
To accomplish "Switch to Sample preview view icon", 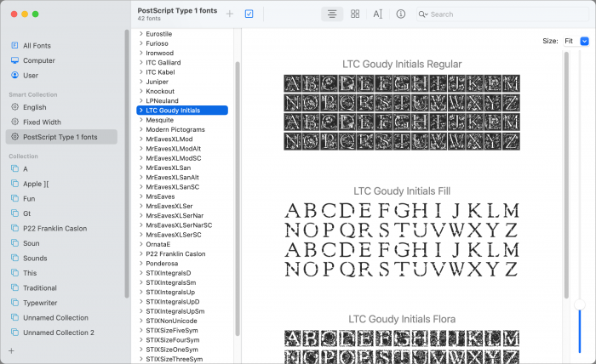I will click(332, 14).
